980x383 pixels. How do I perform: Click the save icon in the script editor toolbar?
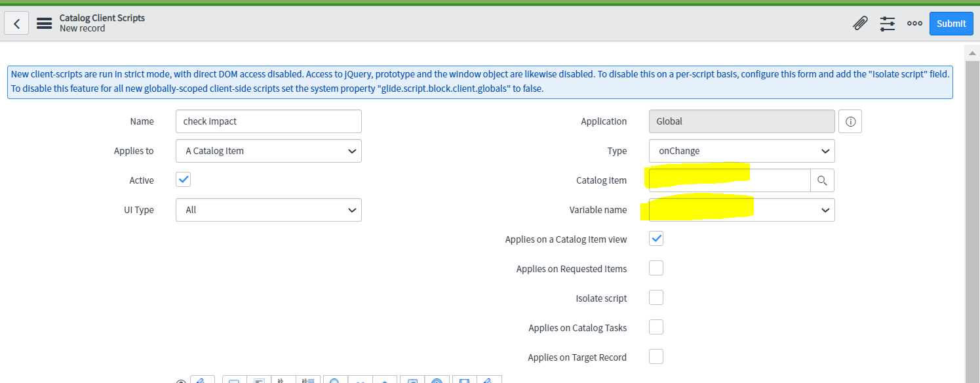[x=463, y=380]
